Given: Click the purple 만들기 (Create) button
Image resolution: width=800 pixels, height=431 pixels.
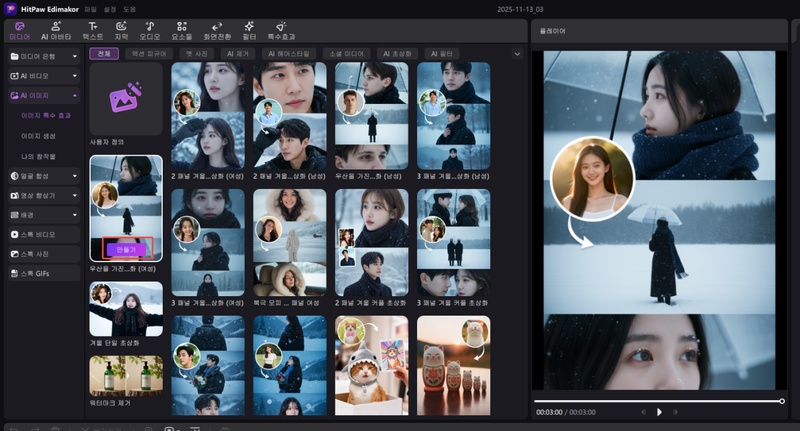Looking at the screenshot, I should pos(127,247).
